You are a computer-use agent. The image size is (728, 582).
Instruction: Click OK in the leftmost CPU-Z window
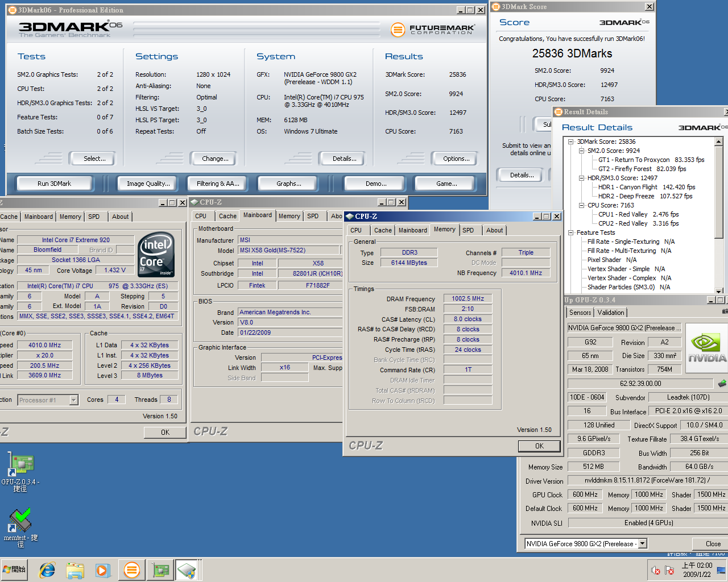coord(165,433)
